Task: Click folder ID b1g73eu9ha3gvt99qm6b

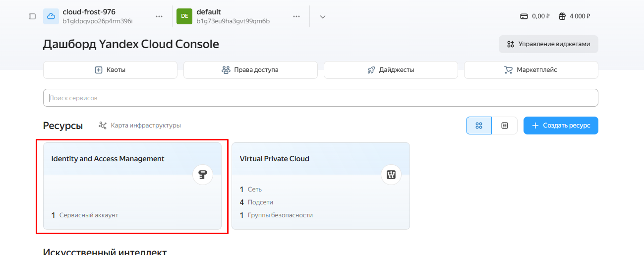Action: 233,21
